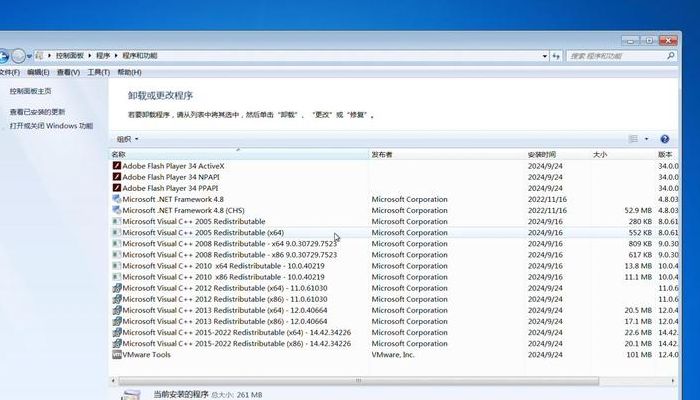The width and height of the screenshot is (700, 400).
Task: Click the refresh button beside address bar
Action: pyautogui.click(x=556, y=56)
